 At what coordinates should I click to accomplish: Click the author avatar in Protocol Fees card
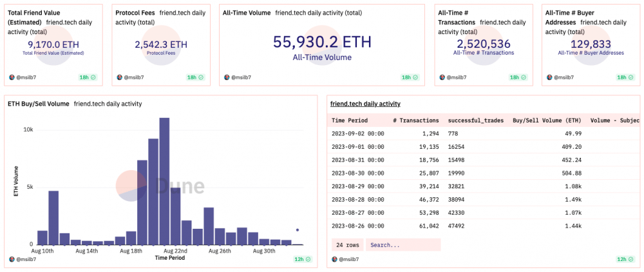coord(120,77)
